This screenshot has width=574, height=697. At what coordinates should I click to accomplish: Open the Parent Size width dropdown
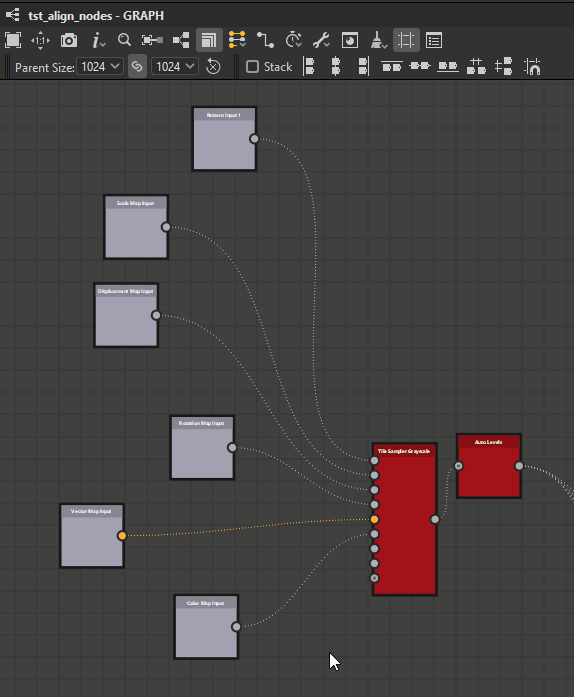click(100, 67)
